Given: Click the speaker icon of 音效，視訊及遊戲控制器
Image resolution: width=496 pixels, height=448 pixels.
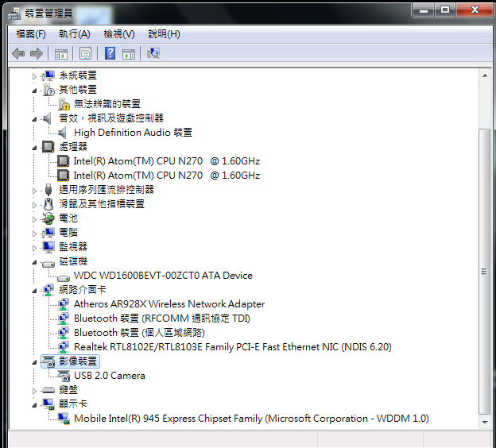Looking at the screenshot, I should (47, 118).
